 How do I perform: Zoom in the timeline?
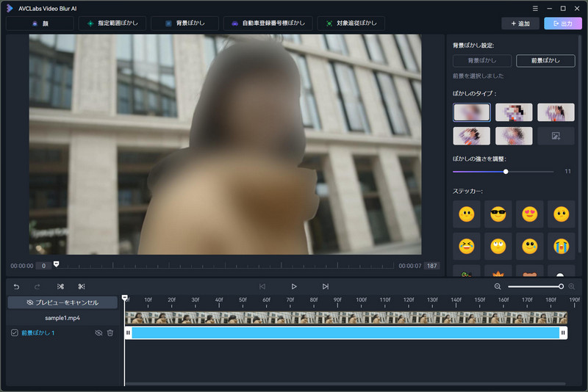click(572, 287)
